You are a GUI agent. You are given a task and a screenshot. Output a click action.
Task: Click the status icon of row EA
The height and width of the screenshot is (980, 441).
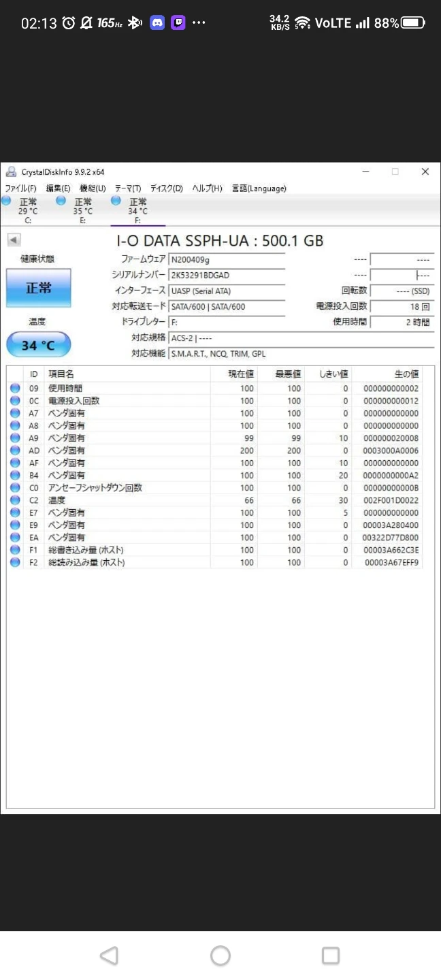tap(15, 538)
